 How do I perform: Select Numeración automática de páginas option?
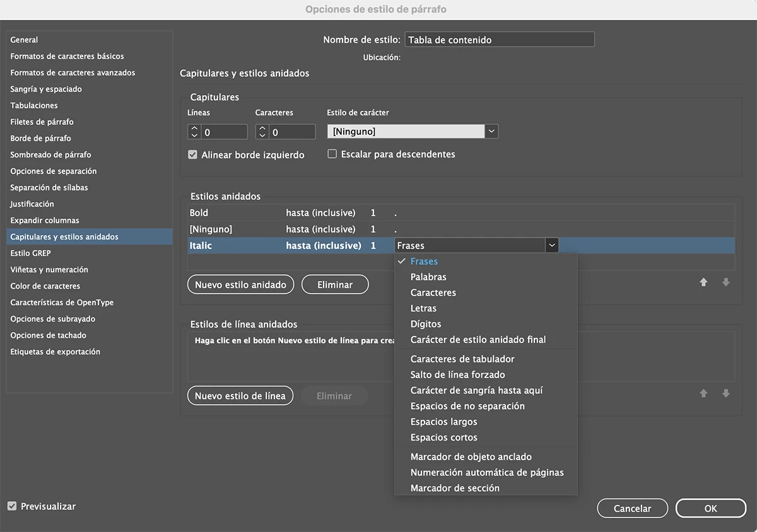pyautogui.click(x=487, y=472)
